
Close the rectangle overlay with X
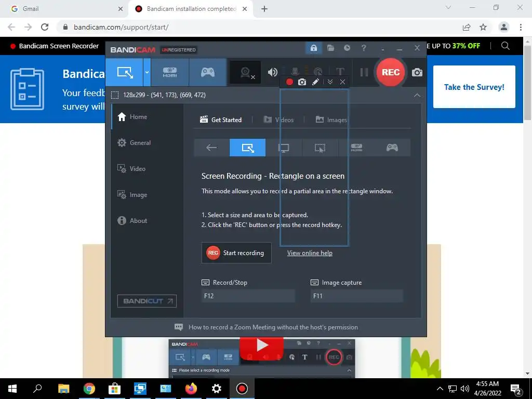pos(343,82)
